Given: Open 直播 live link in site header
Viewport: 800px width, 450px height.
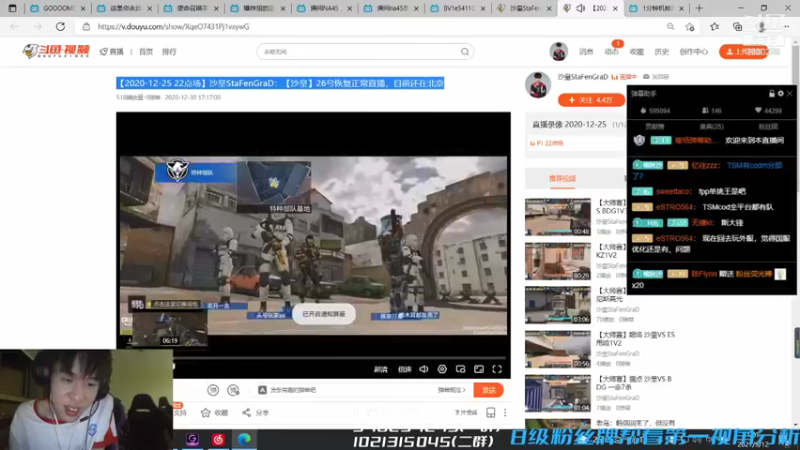Looking at the screenshot, I should tap(112, 52).
